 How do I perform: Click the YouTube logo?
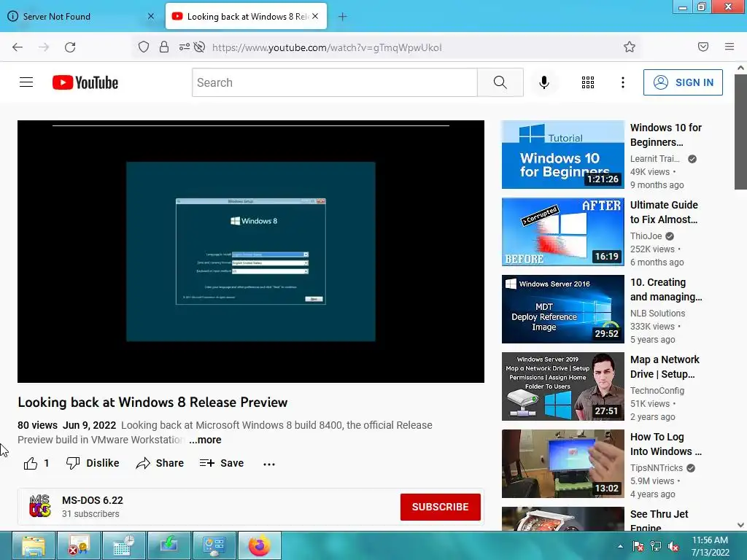[85, 82]
